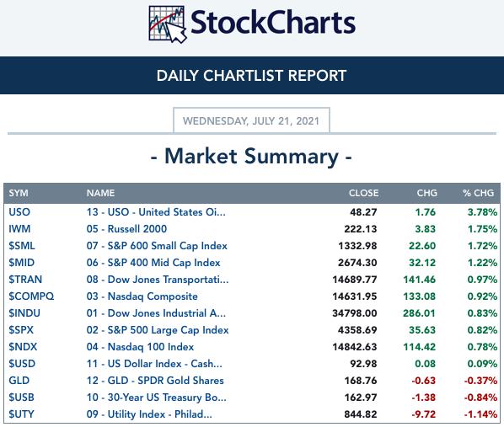504x427 pixels.
Task: Open the S&P 500 Large Cap Index link
Action: pyautogui.click(x=158, y=330)
